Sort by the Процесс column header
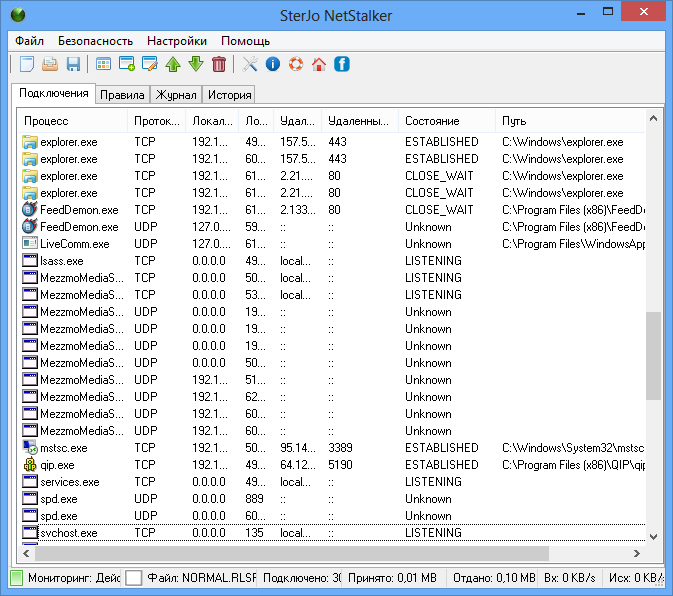673x596 pixels. pyautogui.click(x=73, y=121)
